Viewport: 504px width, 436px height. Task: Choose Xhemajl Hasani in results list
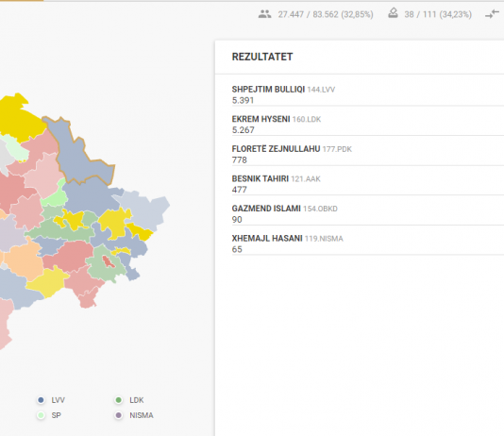click(x=368, y=243)
